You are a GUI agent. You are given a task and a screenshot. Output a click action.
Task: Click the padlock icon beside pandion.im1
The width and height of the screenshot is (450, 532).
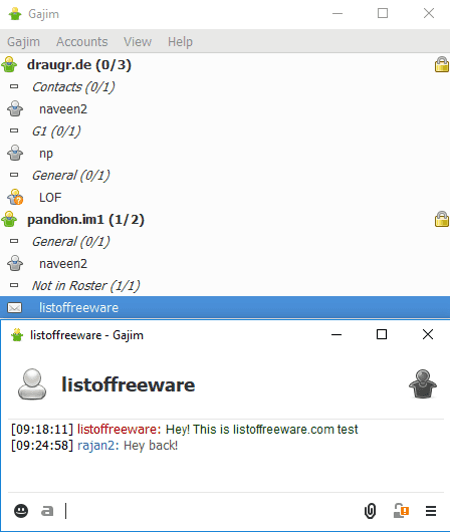pos(442,219)
